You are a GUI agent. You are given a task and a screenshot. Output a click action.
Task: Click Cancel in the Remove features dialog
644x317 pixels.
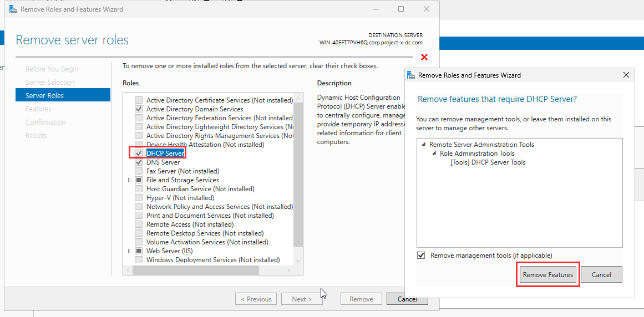coord(601,275)
